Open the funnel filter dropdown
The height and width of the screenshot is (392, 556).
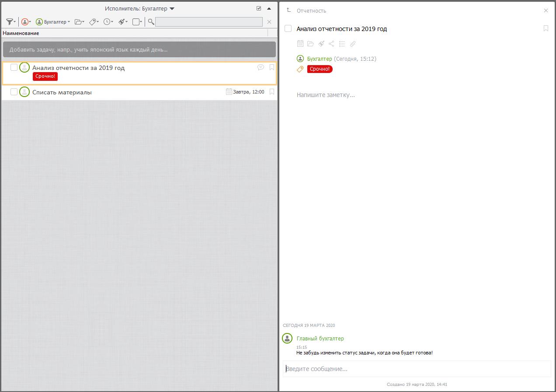coord(11,21)
